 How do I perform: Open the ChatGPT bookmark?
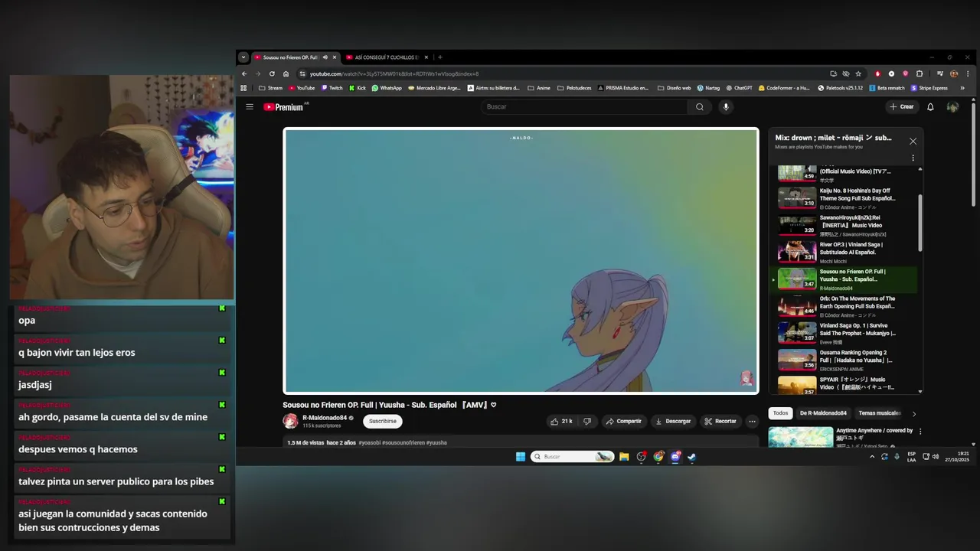pyautogui.click(x=739, y=88)
